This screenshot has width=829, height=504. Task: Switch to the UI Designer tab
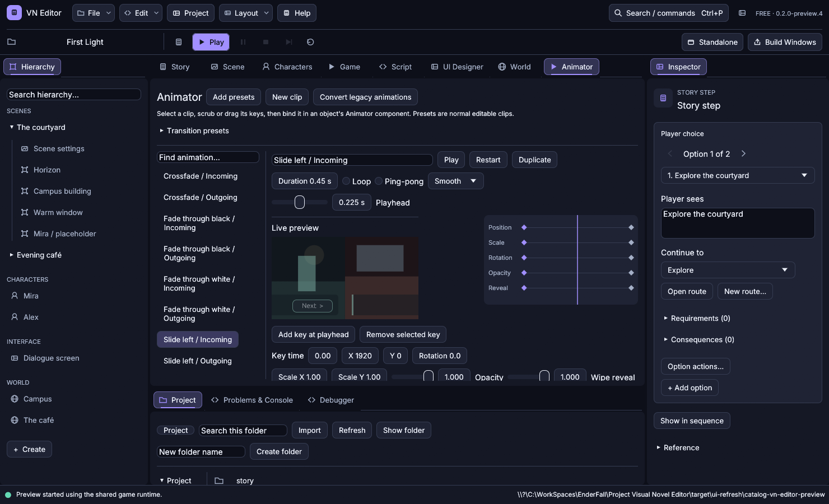pyautogui.click(x=457, y=67)
